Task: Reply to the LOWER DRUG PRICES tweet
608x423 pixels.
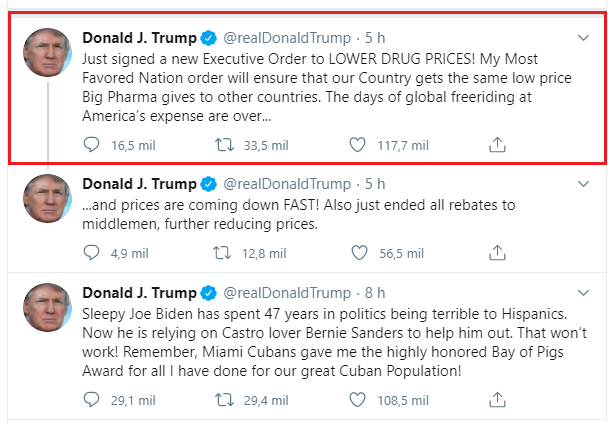Action: click(93, 144)
